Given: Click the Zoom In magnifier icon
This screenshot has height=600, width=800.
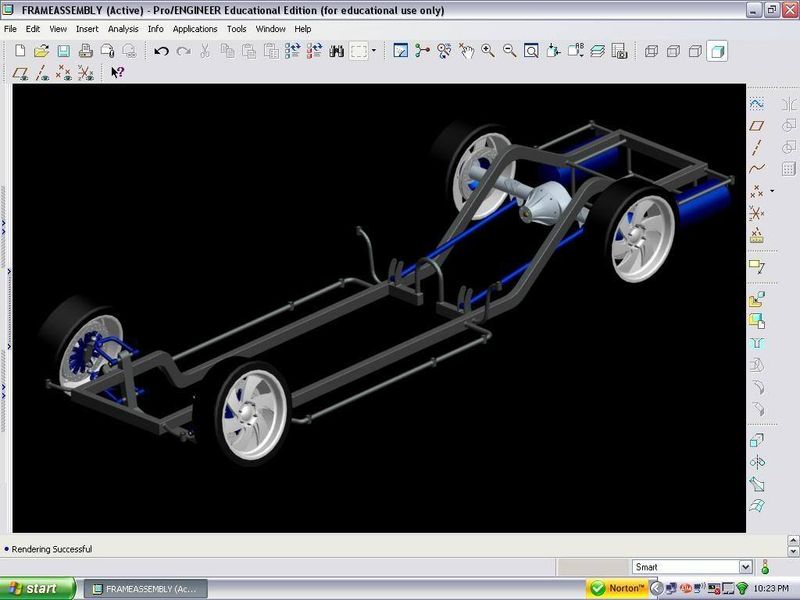Looking at the screenshot, I should (488, 51).
